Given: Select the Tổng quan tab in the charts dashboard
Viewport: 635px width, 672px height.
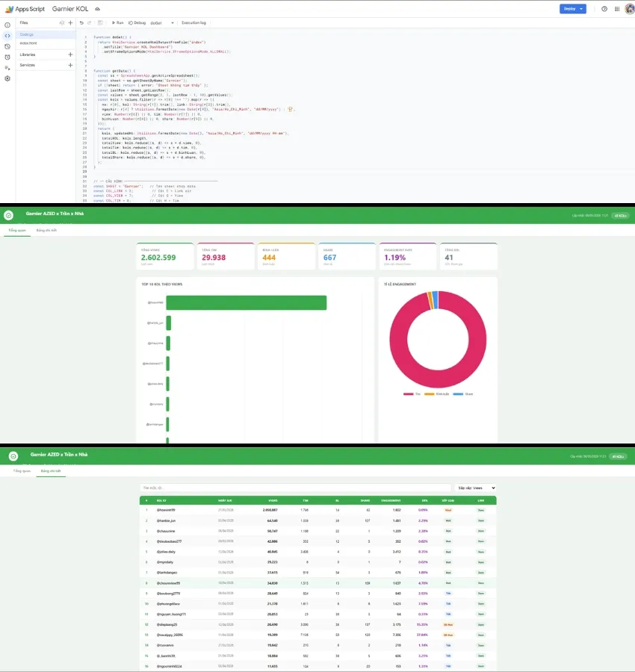Looking at the screenshot, I should point(17,230).
